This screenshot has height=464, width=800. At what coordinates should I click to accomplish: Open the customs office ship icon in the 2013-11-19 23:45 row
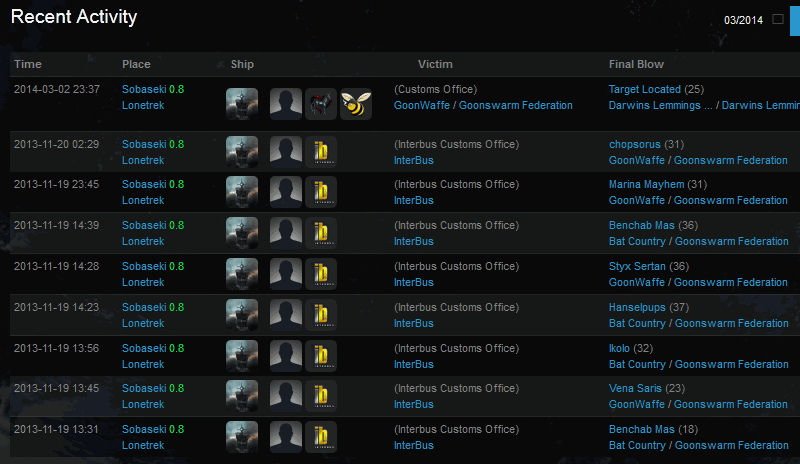[242, 192]
